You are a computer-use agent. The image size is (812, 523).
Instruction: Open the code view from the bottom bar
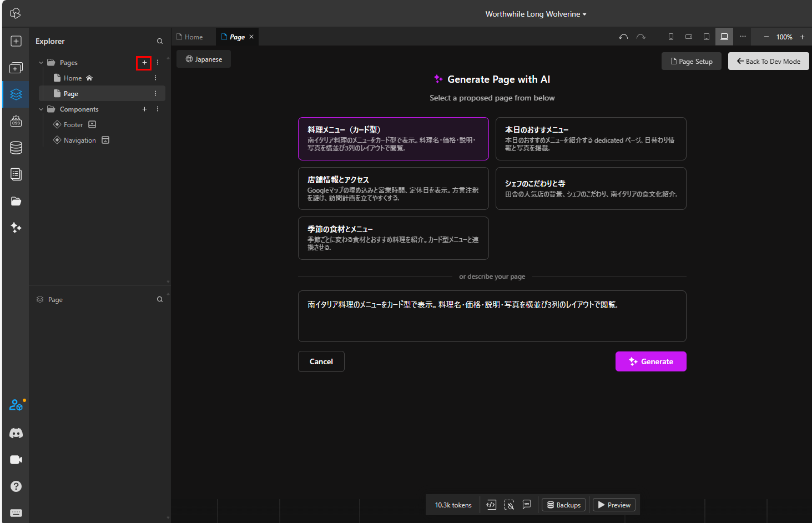tap(491, 505)
